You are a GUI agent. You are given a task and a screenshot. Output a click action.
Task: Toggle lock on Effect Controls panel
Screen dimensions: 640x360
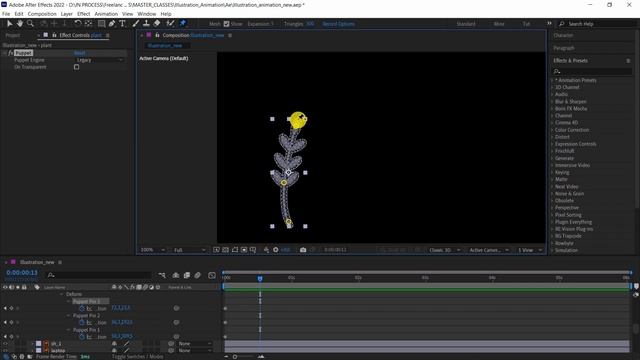coord(54,35)
